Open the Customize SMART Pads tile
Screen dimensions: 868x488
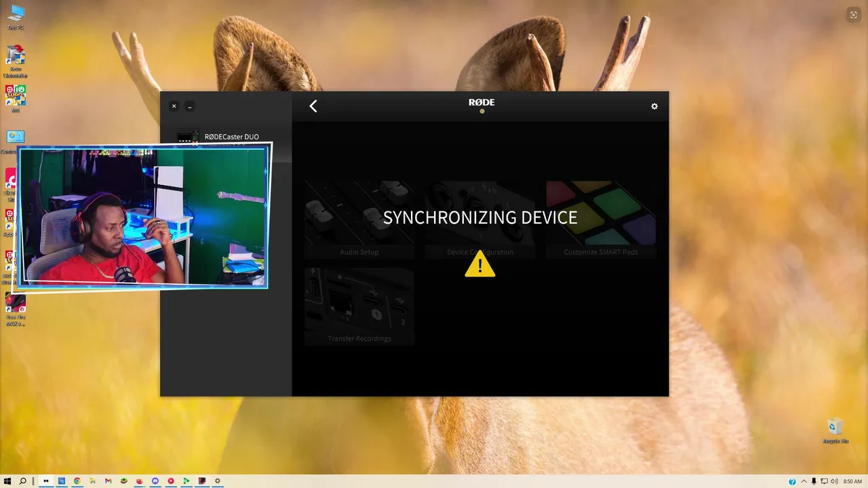[x=601, y=220]
